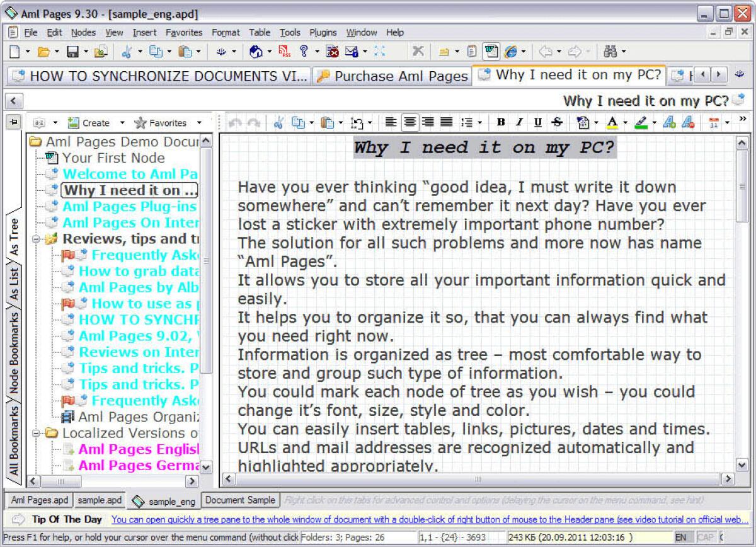Select the center text alignment icon
This screenshot has height=547, width=756.
[x=411, y=122]
